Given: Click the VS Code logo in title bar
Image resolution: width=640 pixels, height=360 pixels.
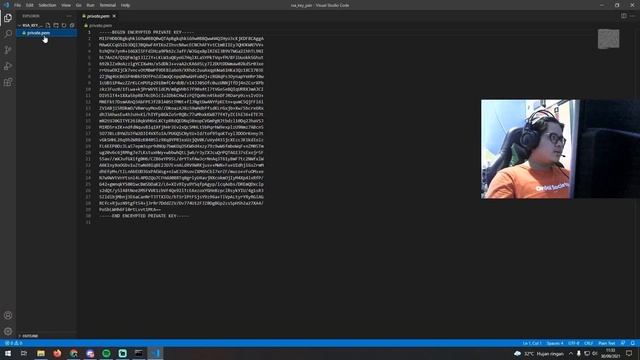Looking at the screenshot, I should 6,5.
